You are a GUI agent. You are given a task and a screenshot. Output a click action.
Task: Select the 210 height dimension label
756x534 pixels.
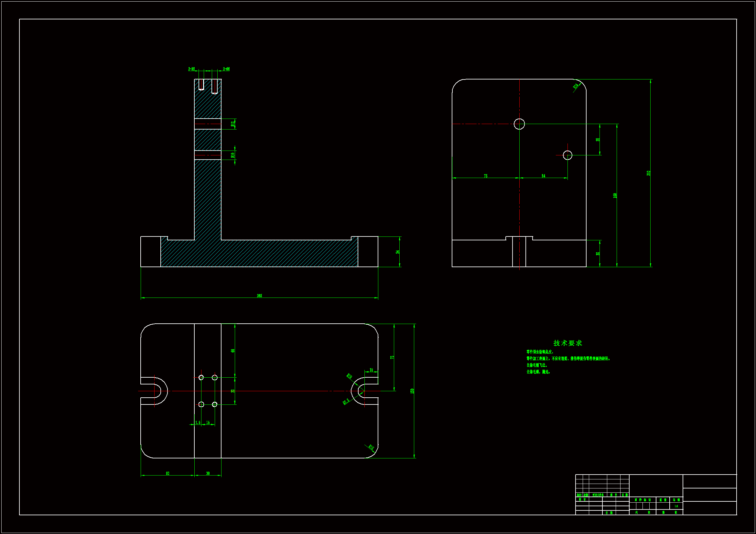pyautogui.click(x=648, y=173)
